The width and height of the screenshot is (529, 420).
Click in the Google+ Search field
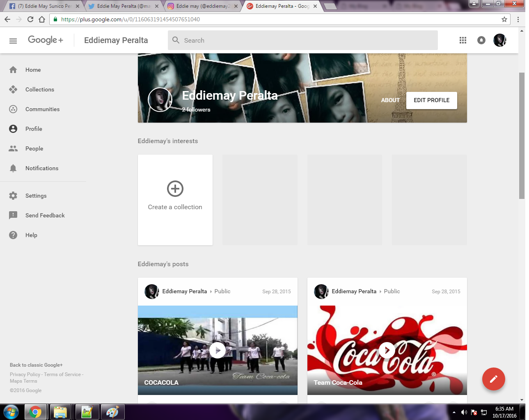[303, 40]
